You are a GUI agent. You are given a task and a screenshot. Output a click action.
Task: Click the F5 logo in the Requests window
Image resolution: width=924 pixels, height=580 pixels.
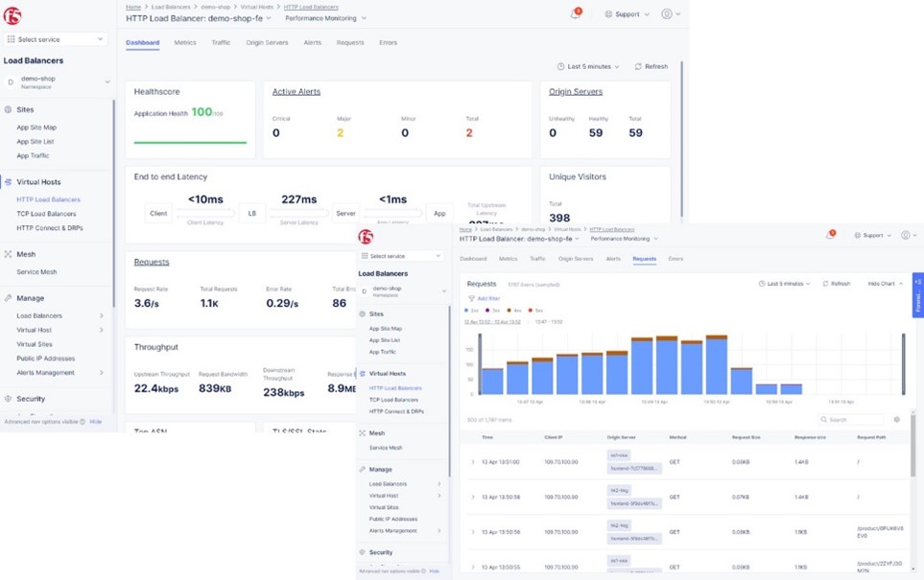pyautogui.click(x=366, y=237)
